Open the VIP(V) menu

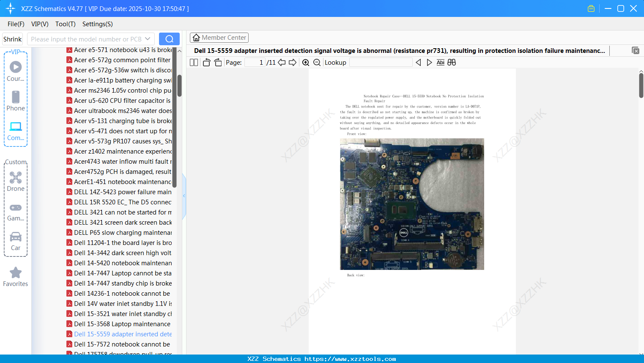40,24
